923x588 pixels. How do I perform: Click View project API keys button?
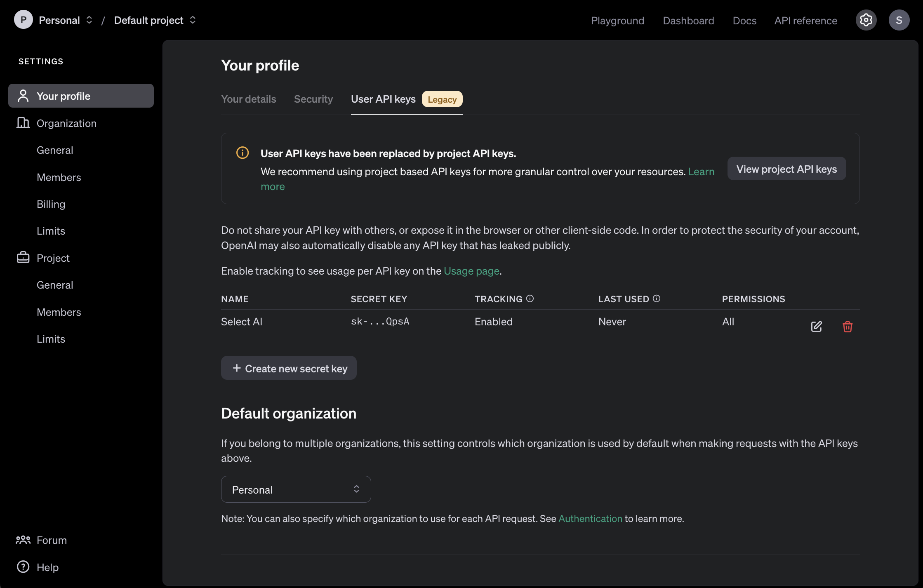click(786, 169)
